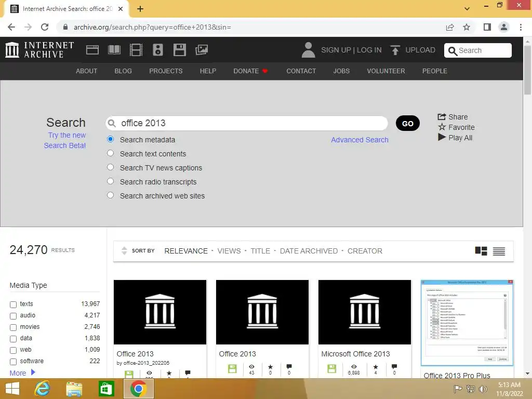The height and width of the screenshot is (399, 532).
Task: Open the Chrome three-dot menu
Action: (521, 27)
